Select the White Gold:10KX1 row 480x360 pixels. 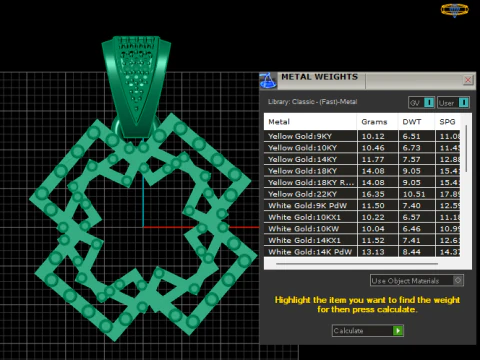[x=362, y=217]
